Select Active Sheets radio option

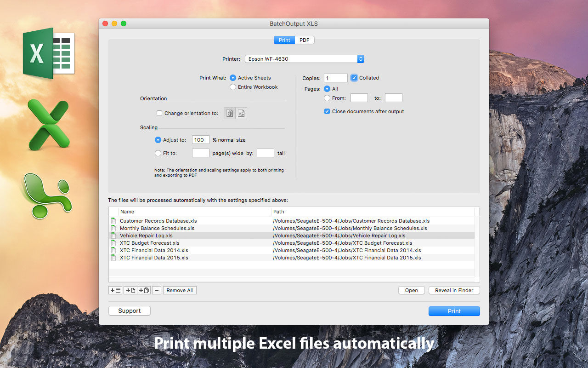[x=233, y=78]
